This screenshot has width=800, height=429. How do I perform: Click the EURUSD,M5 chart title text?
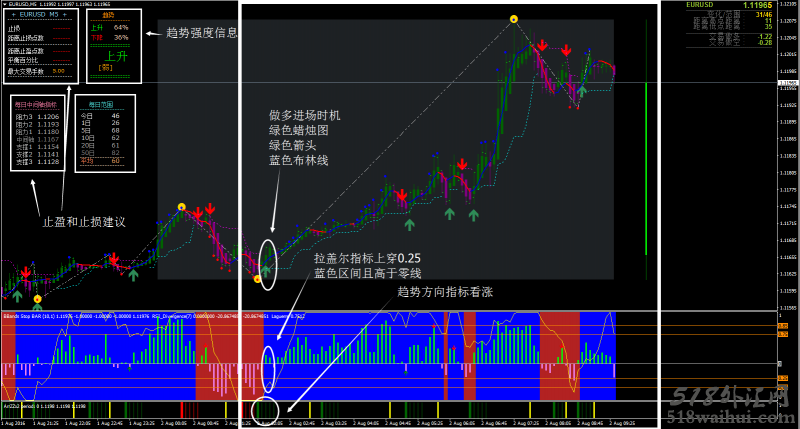point(22,4)
